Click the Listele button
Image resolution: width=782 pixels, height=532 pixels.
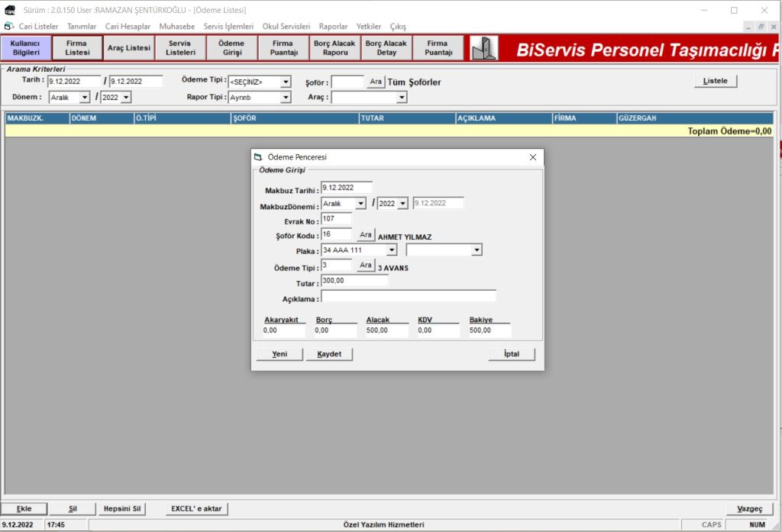pos(716,81)
